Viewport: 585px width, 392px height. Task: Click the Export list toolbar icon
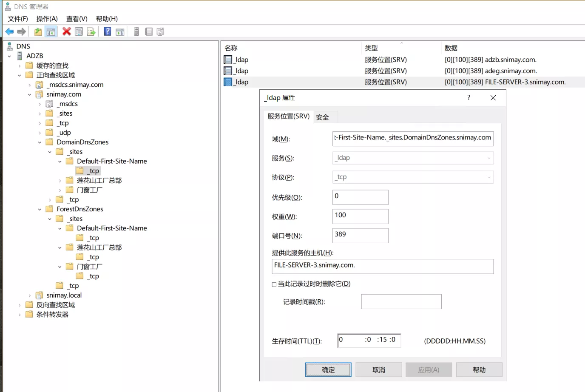(91, 31)
